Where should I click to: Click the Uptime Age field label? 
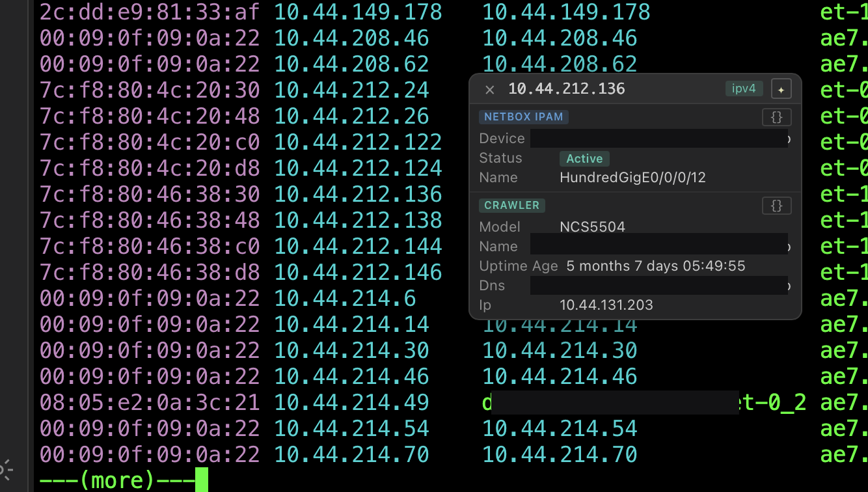519,266
